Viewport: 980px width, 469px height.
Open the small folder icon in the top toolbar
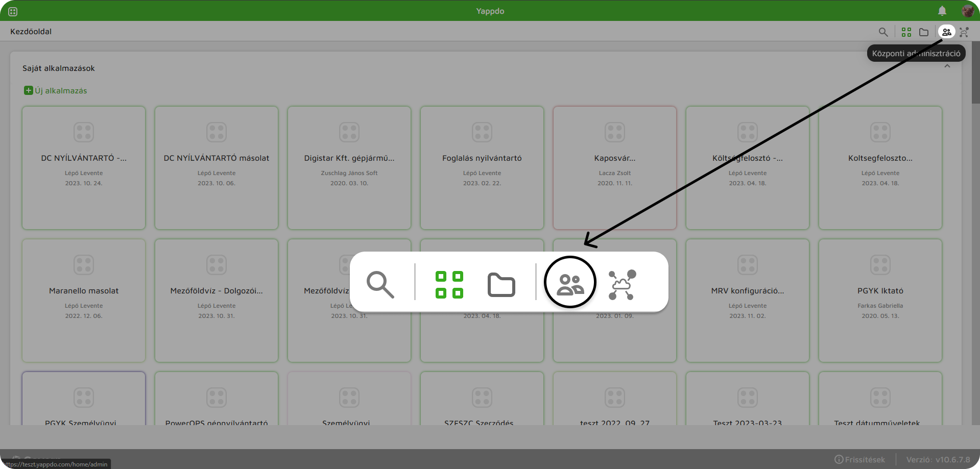924,32
